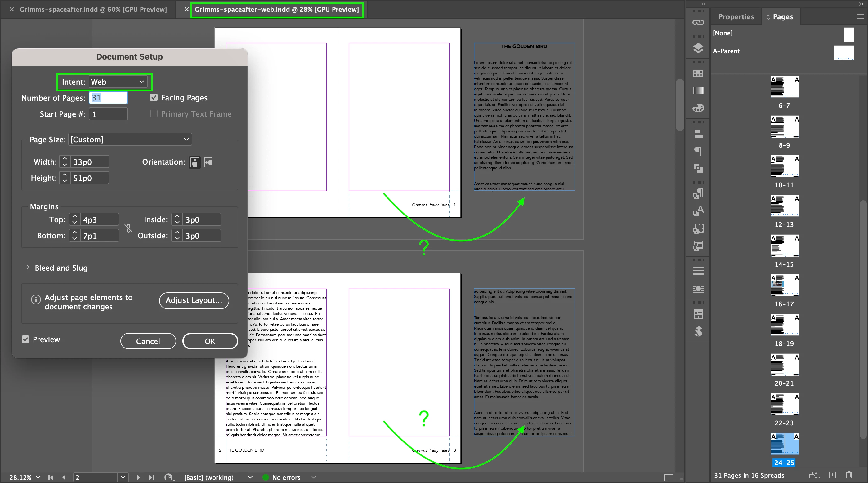
Task: Open the Gradient panel icon
Action: click(x=698, y=91)
